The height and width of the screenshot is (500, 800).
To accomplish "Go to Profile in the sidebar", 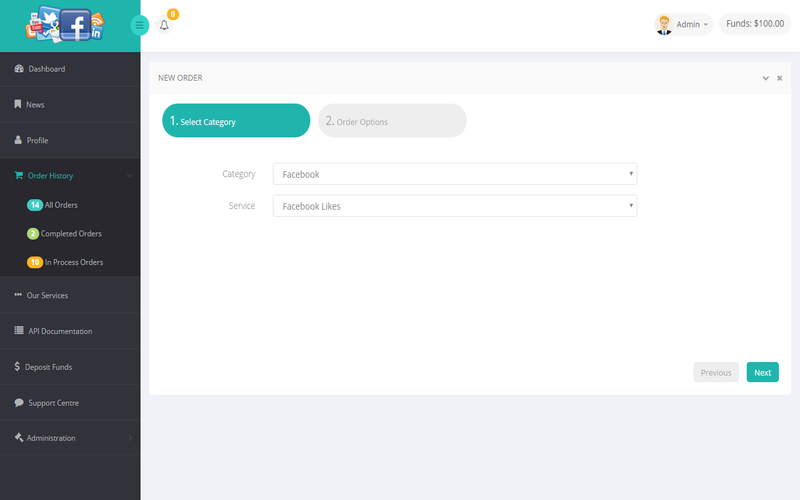I will pyautogui.click(x=70, y=140).
